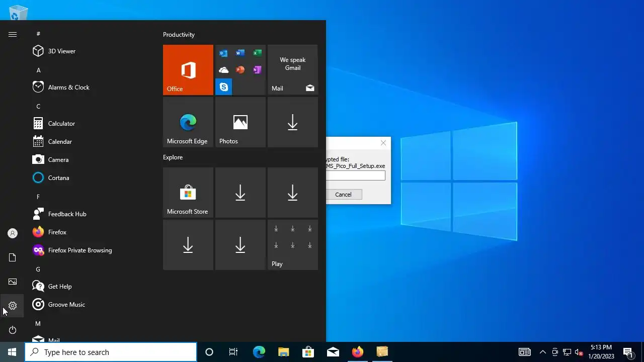Open Settings gear in Start sidebar

click(13, 306)
